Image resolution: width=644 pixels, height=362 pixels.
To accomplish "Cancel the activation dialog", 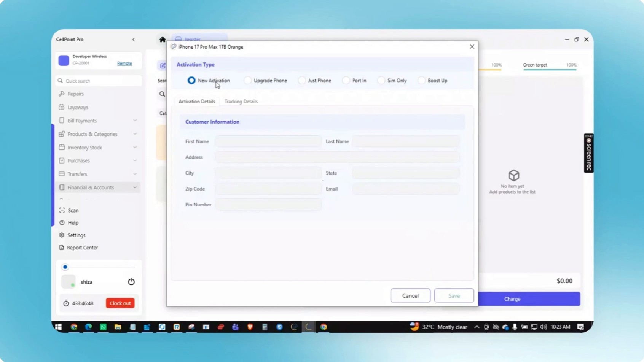I will pyautogui.click(x=410, y=295).
